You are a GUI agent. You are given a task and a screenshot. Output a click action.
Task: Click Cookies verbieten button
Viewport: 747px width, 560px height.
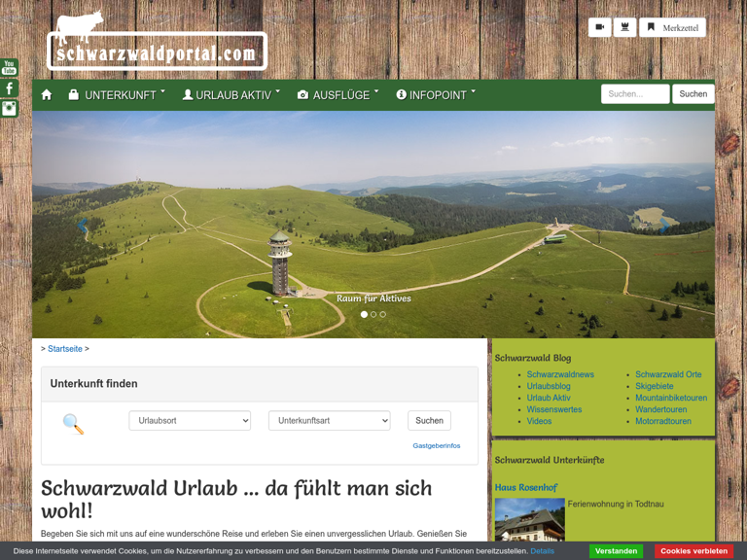tap(694, 551)
